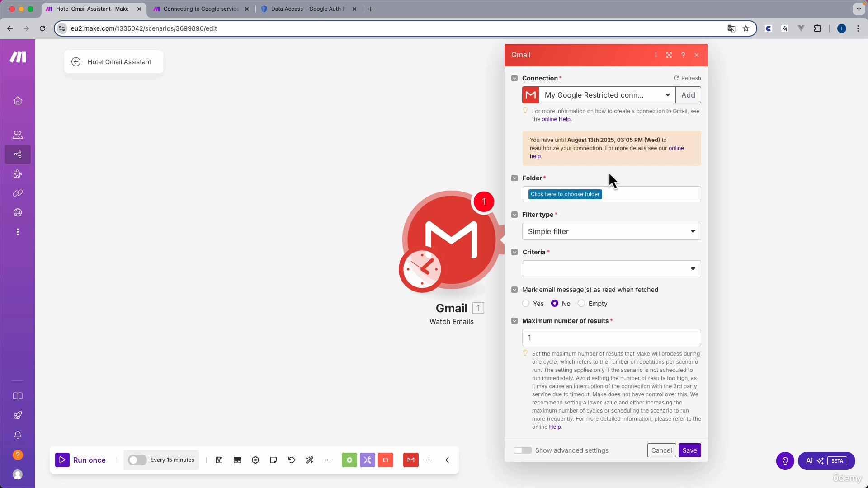Open Scenarios share icon in sidebar

(x=18, y=155)
